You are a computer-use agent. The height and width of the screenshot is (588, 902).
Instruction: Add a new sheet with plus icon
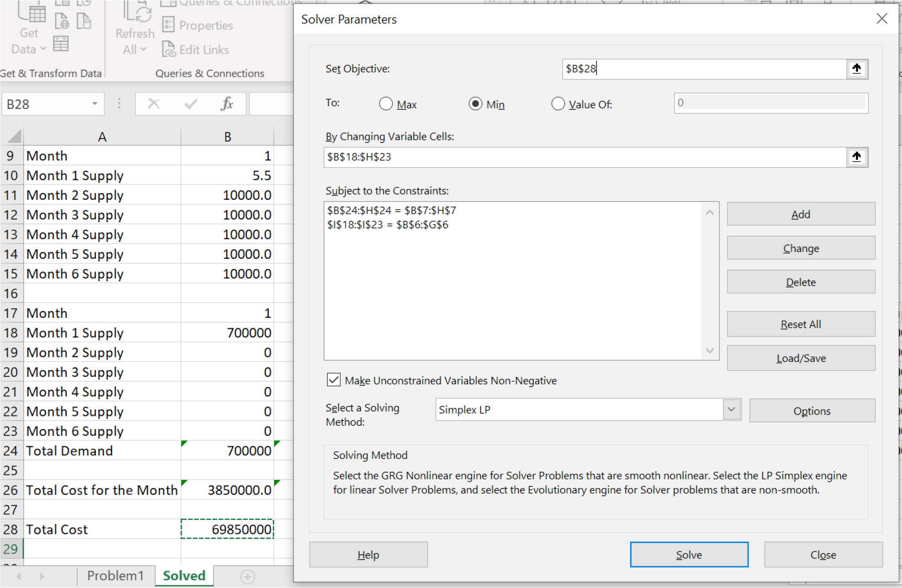(247, 577)
